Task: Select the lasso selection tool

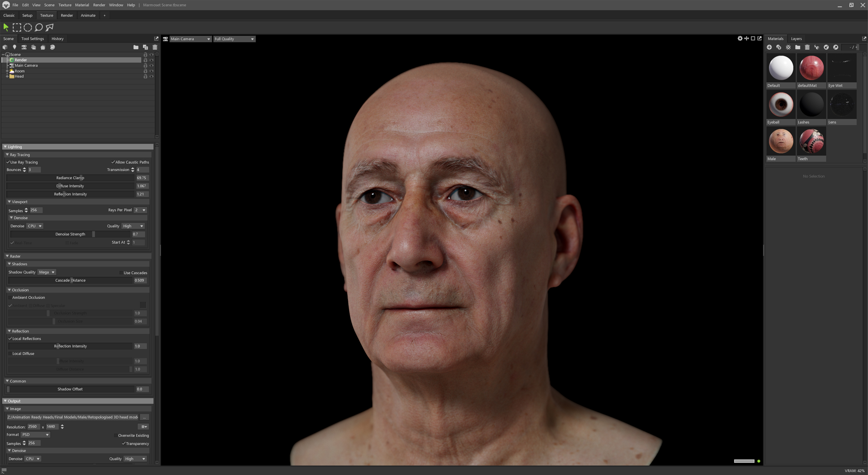Action: (x=39, y=27)
